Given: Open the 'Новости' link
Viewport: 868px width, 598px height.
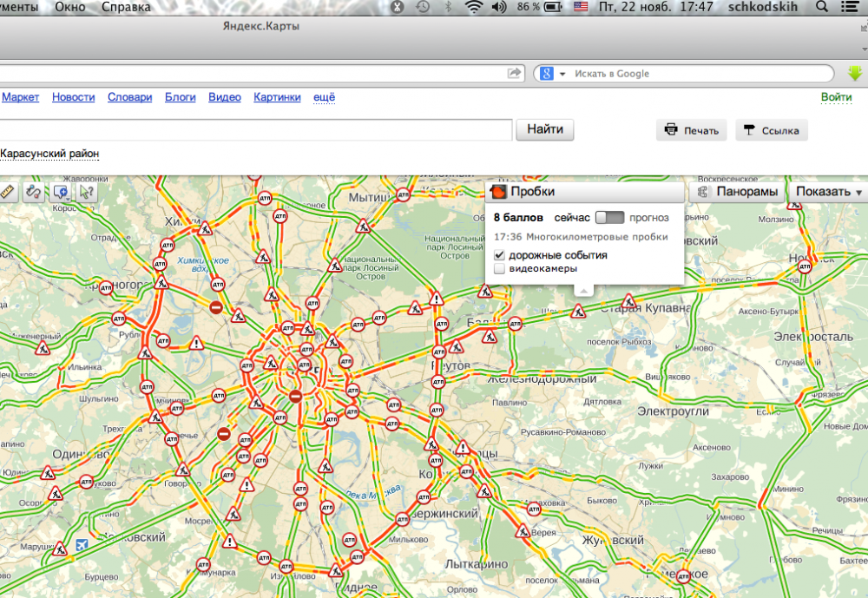Looking at the screenshot, I should pos(73,97).
